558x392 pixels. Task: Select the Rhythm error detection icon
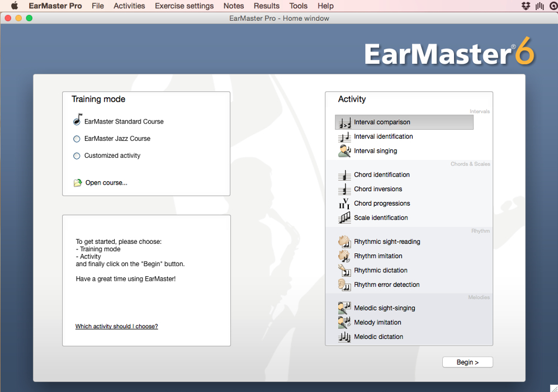(344, 285)
